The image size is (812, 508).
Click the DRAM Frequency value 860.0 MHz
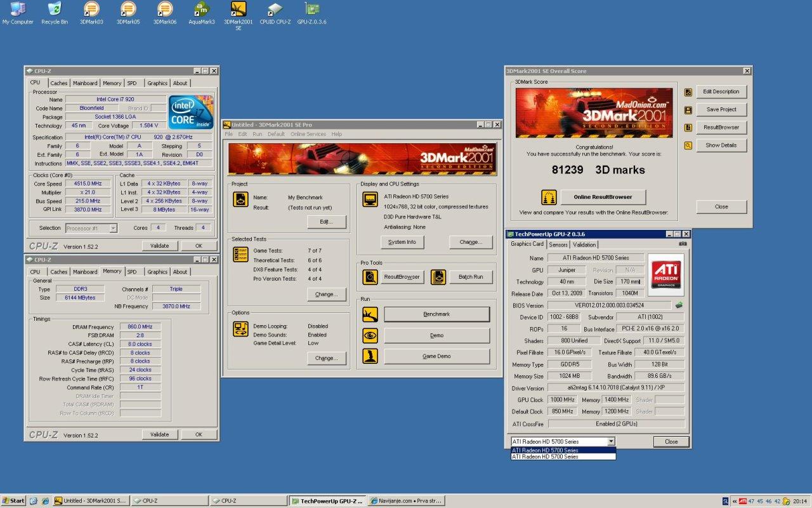point(140,327)
